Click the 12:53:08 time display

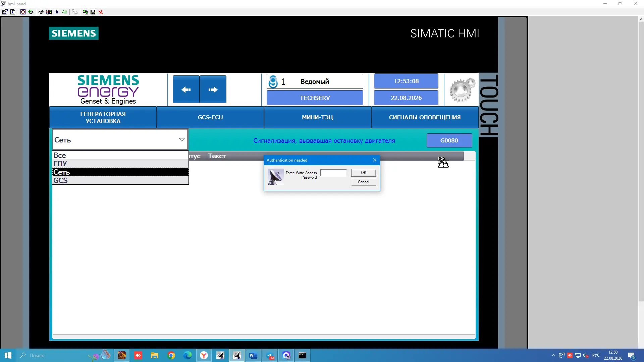(406, 81)
